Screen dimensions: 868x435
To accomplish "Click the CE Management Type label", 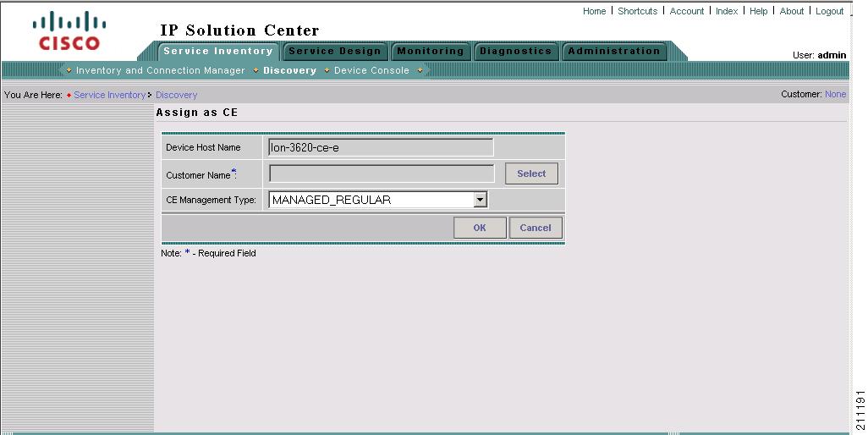I will pyautogui.click(x=211, y=200).
